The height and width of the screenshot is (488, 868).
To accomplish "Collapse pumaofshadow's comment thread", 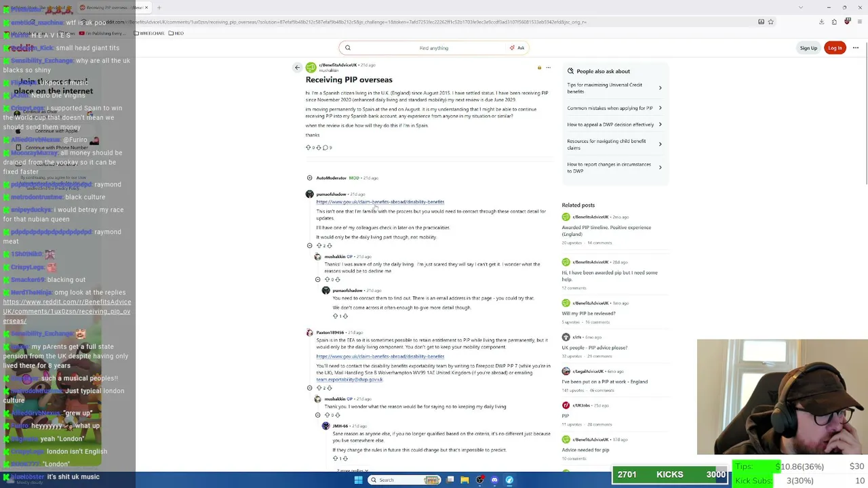I will (x=310, y=245).
